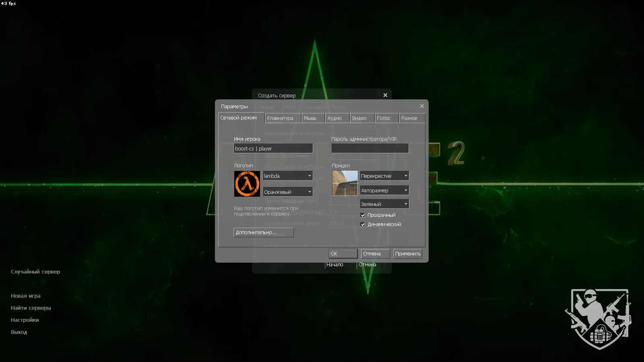Click the lambda logo preview image
644x362 pixels.
(247, 184)
